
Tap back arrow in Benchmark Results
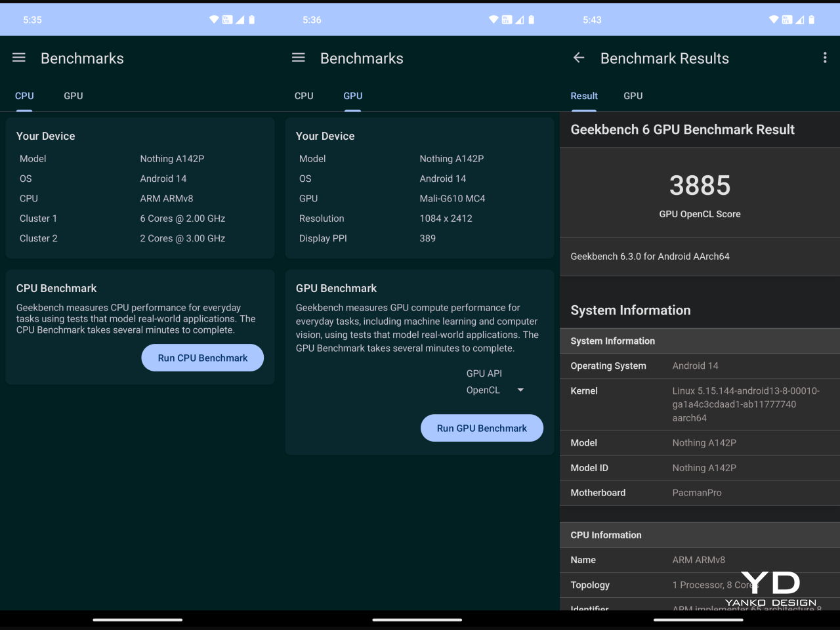[579, 58]
